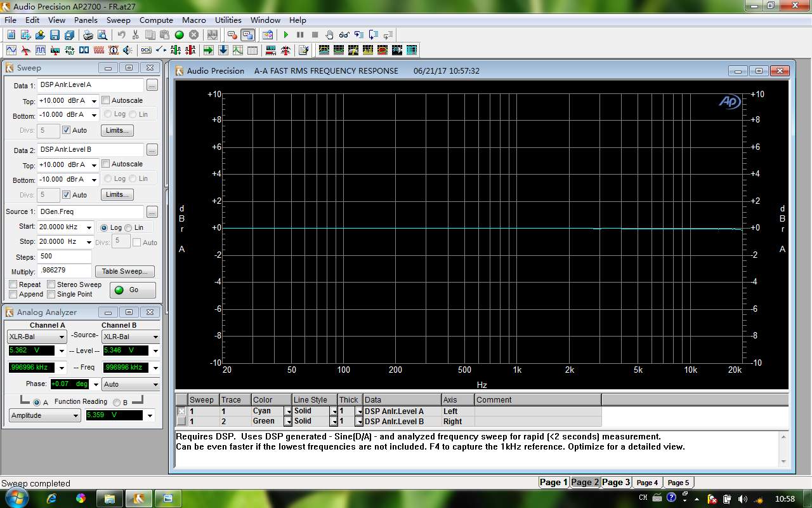Open the Analog Generator sine-wave panel icon
The width and height of the screenshot is (812, 508).
point(11,50)
